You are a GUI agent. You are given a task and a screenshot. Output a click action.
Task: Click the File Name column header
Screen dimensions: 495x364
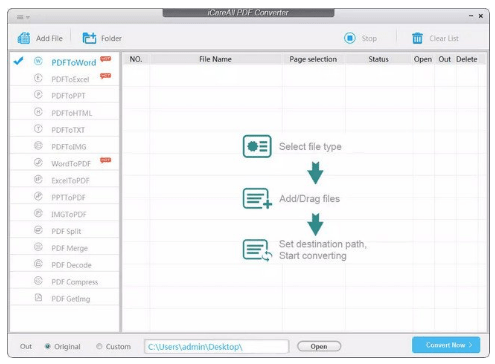pyautogui.click(x=215, y=59)
